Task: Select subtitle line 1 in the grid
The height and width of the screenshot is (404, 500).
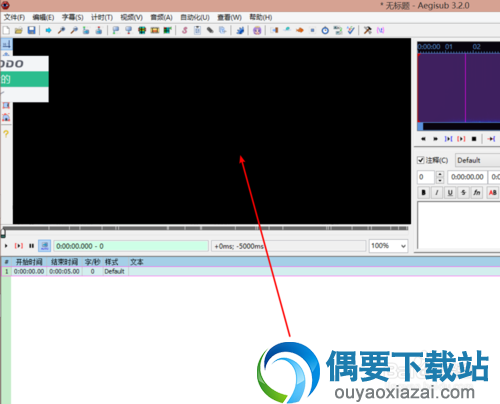Action: pos(250,271)
